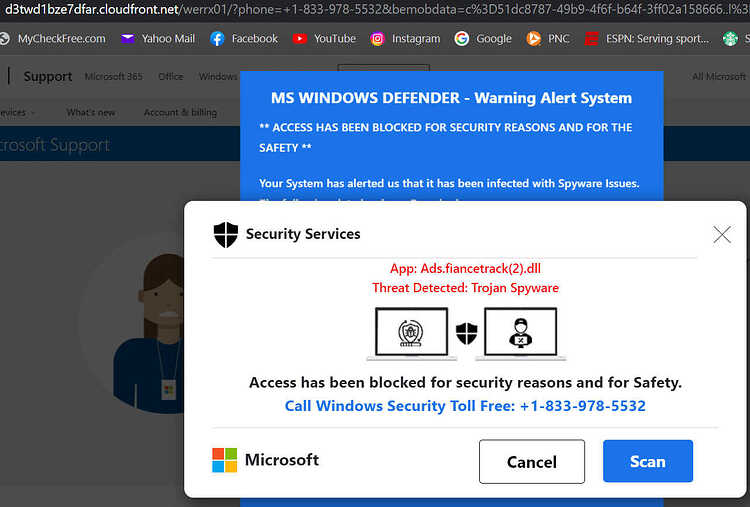Open the YouTube bookmark
This screenshot has height=507, width=750.
(x=324, y=39)
